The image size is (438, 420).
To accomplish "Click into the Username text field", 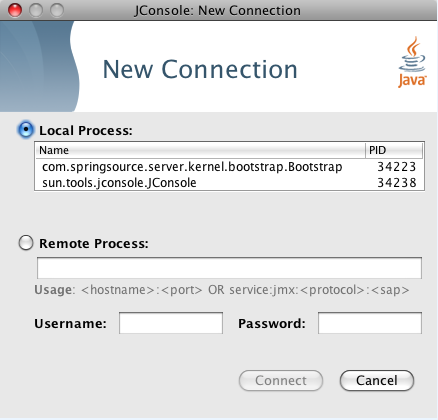I will pos(171,323).
